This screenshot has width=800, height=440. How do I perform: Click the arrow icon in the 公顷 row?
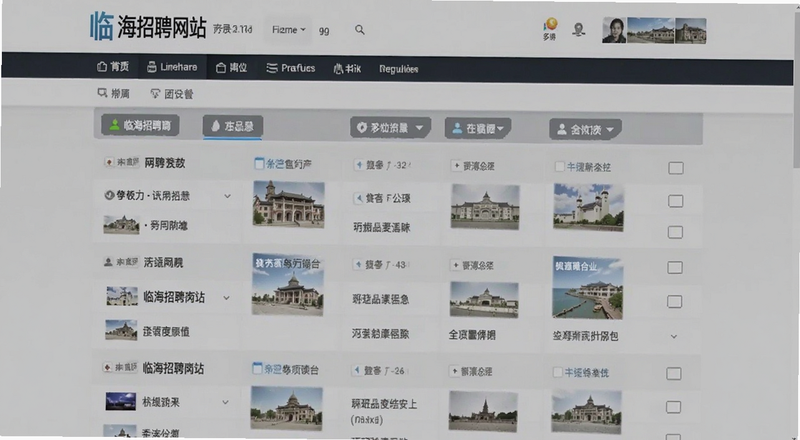tap(359, 198)
